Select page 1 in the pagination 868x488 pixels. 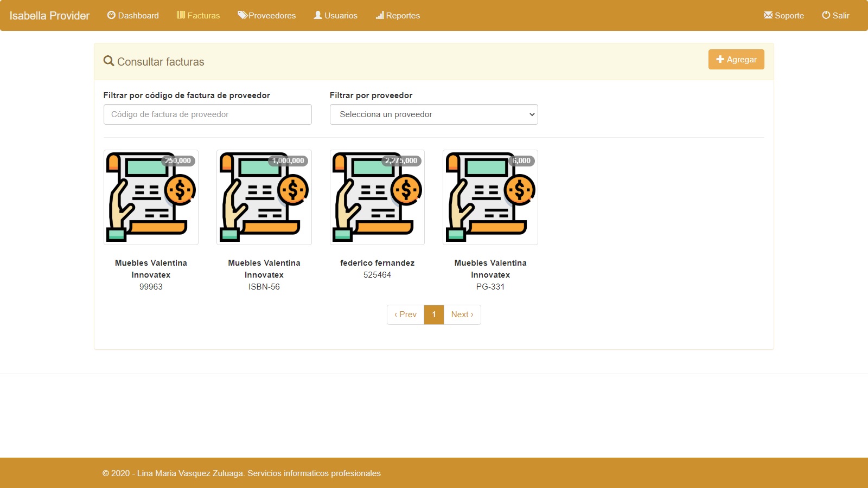(x=434, y=314)
